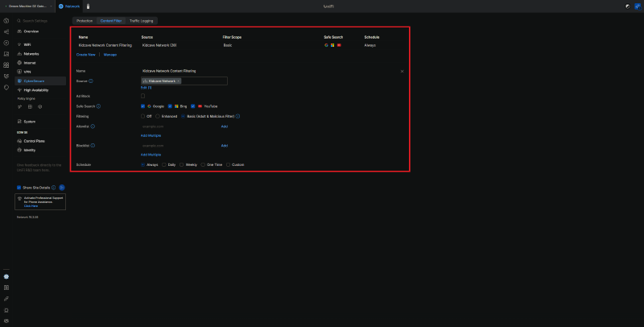Viewport: 644px width, 327px height.
Task: Click the Basic filter info icon
Action: (237, 116)
